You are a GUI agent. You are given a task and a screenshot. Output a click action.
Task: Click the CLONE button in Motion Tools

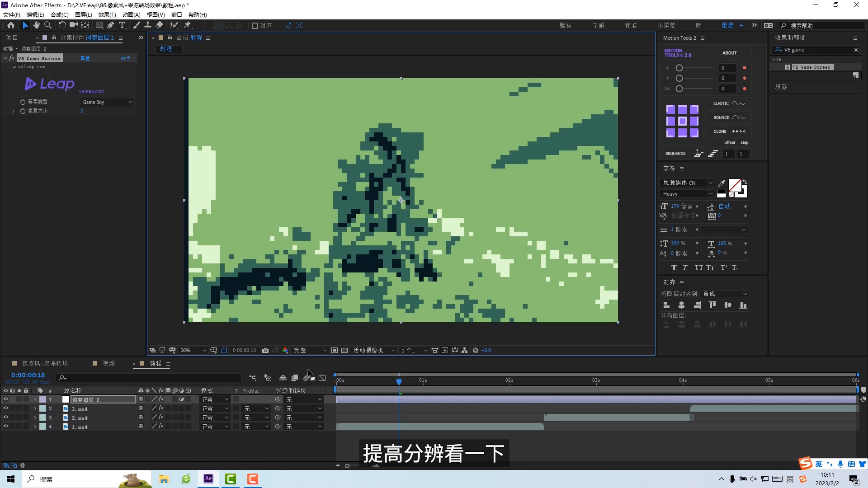point(729,131)
